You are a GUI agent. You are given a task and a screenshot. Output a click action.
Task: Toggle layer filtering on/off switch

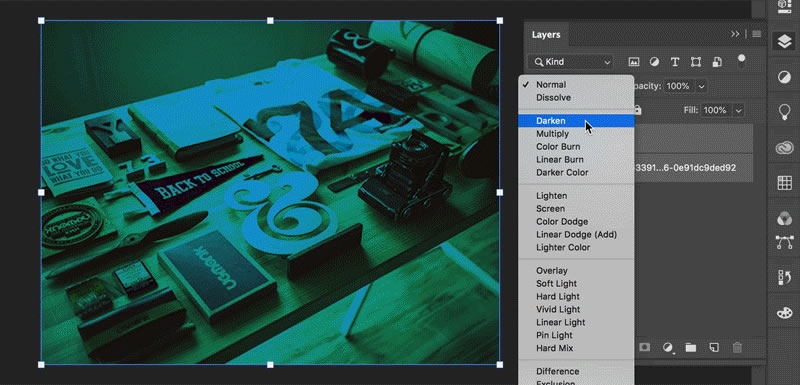(741, 61)
